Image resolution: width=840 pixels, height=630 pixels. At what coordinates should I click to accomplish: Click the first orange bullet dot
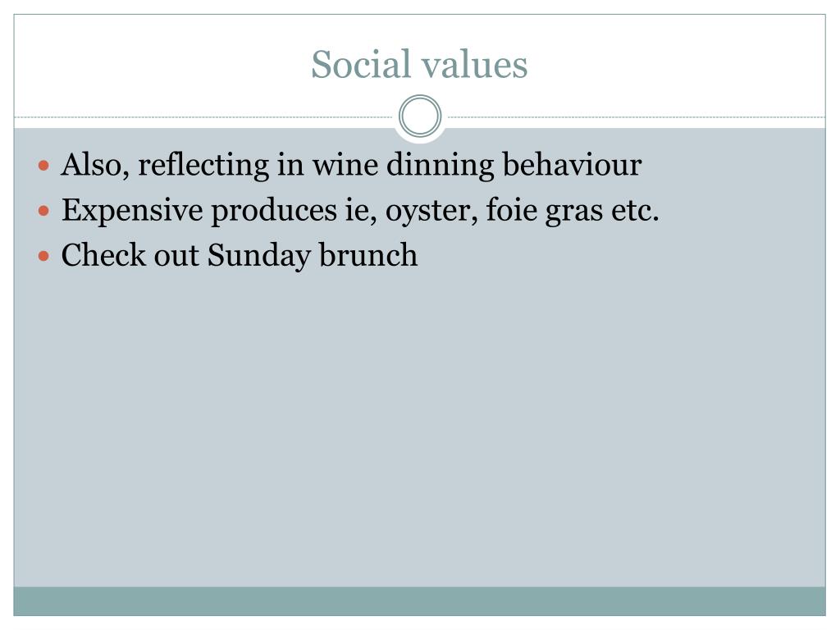tap(44, 166)
